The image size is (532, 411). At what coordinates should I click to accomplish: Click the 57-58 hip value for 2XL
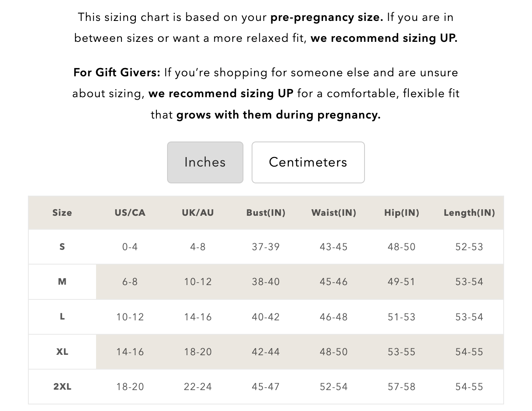pos(401,387)
